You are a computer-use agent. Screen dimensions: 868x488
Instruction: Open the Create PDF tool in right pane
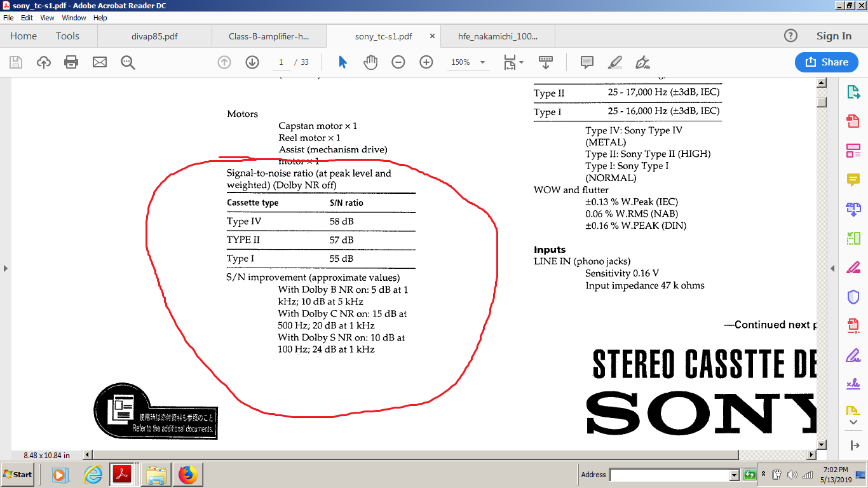pyautogui.click(x=853, y=121)
